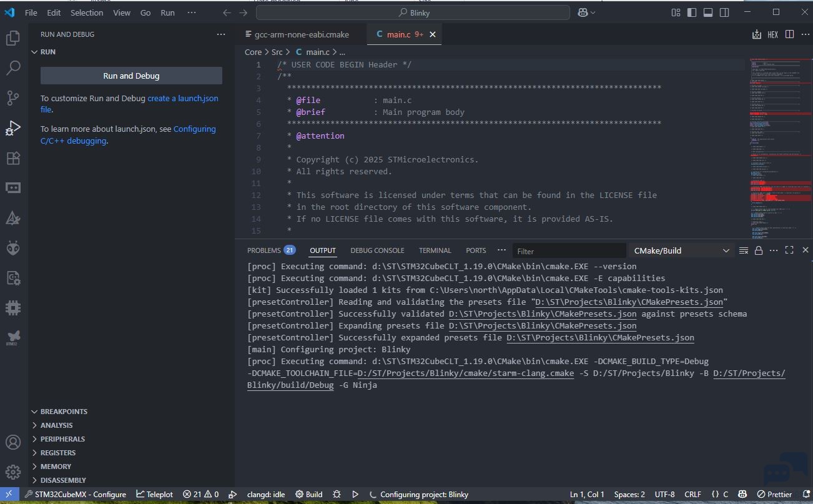Close the main.c editor tab
The width and height of the screenshot is (813, 504).
(x=433, y=34)
